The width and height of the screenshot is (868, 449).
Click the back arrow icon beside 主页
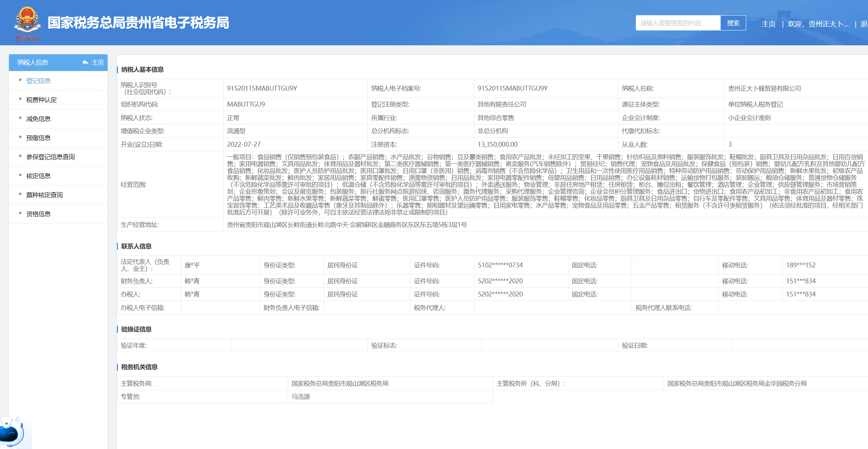pos(85,62)
